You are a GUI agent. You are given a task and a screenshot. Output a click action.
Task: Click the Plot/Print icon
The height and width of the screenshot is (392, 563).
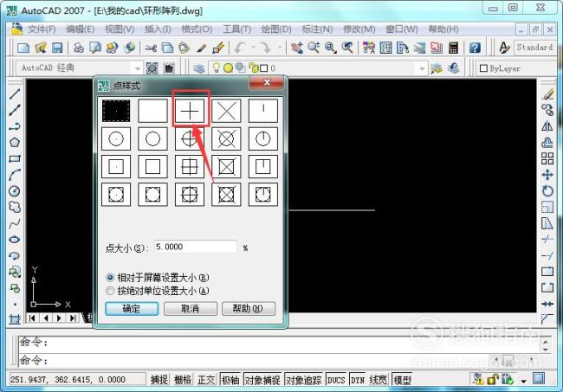click(79, 48)
